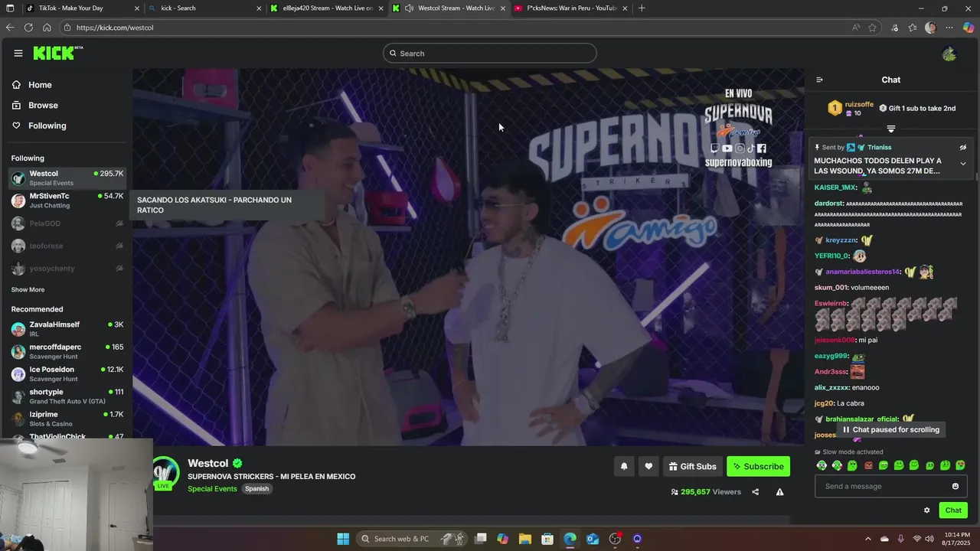Insert the last quick emote in chat bar

coord(960,465)
